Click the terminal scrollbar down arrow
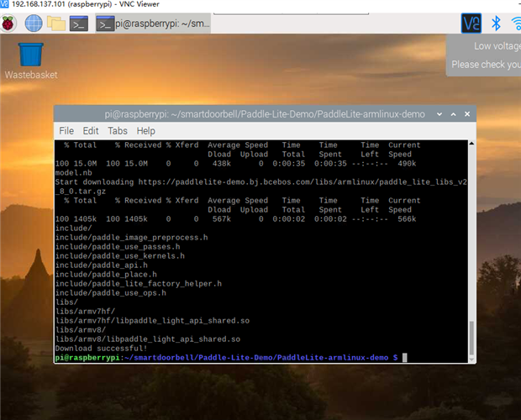This screenshot has width=521, height=420. point(471,360)
